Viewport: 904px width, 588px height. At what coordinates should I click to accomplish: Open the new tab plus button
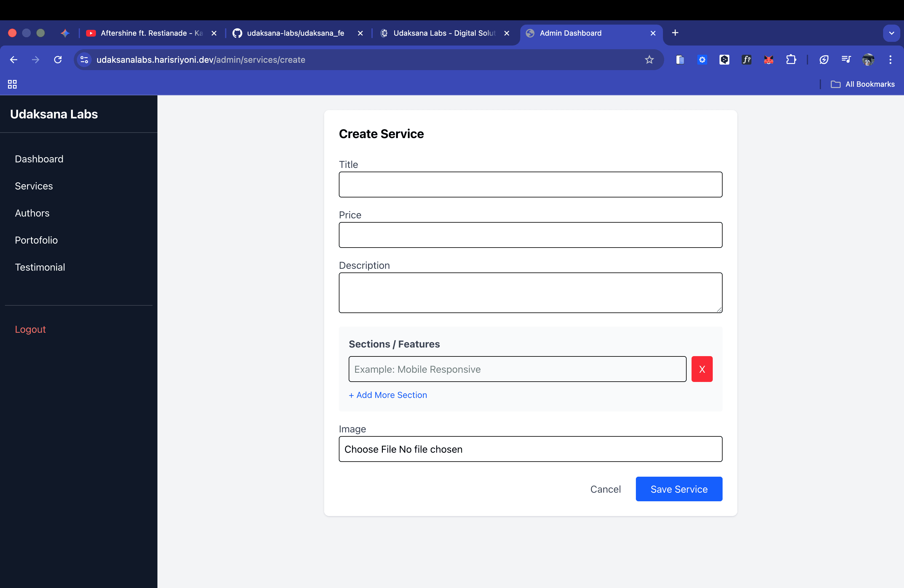[x=675, y=33]
